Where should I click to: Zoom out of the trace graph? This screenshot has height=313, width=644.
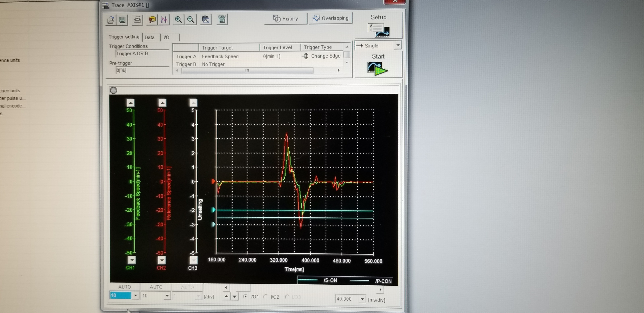point(191,20)
